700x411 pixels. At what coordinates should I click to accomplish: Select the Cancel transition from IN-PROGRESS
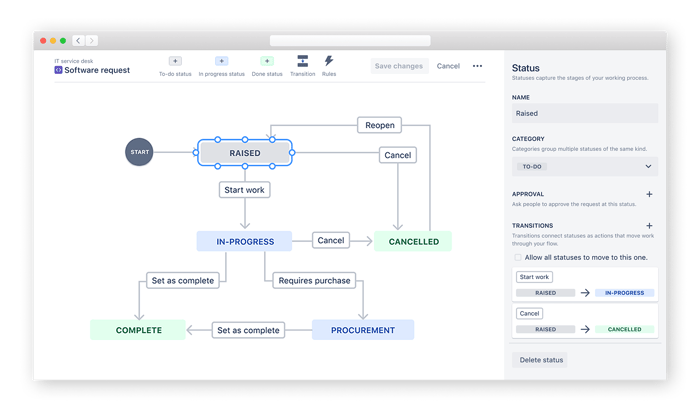pos(331,240)
